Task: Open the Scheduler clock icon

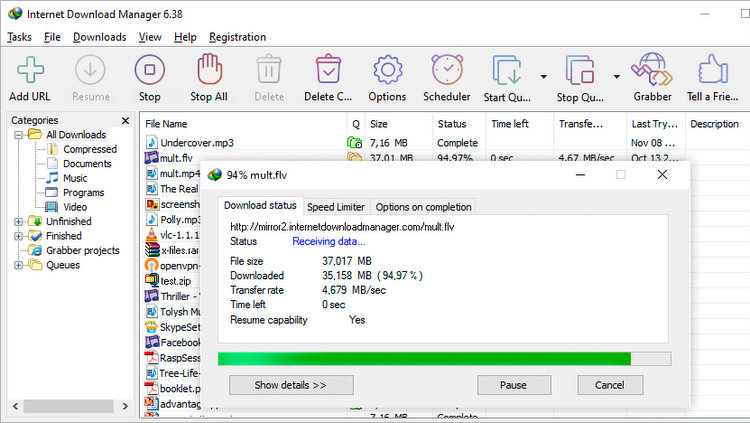Action: coord(447,70)
